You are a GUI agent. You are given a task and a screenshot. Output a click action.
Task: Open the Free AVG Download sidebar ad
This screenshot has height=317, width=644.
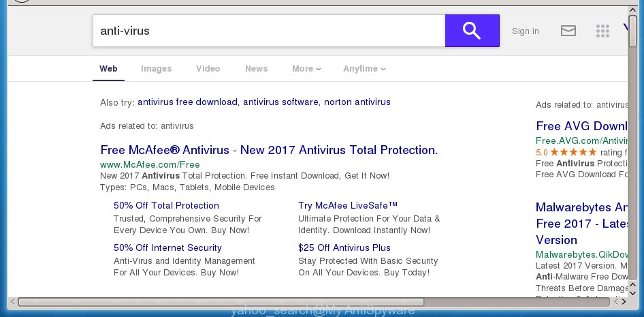[582, 126]
